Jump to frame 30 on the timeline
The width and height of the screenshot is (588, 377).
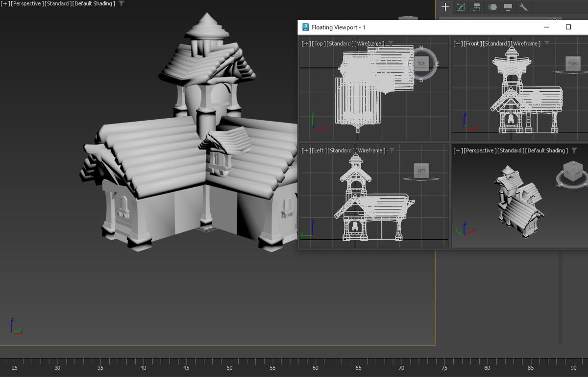[57, 368]
